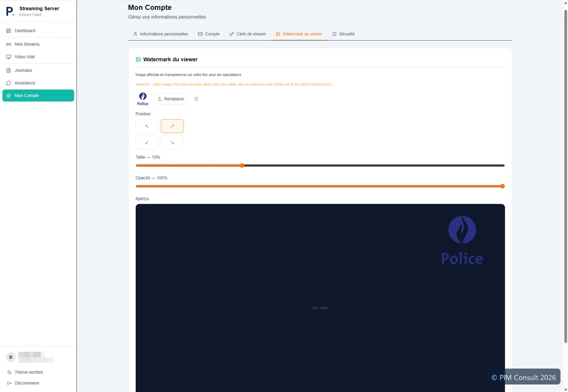Viewport: 568px width, 392px height.
Task: Click the key icon of Clefs de stream
Action: pyautogui.click(x=232, y=34)
